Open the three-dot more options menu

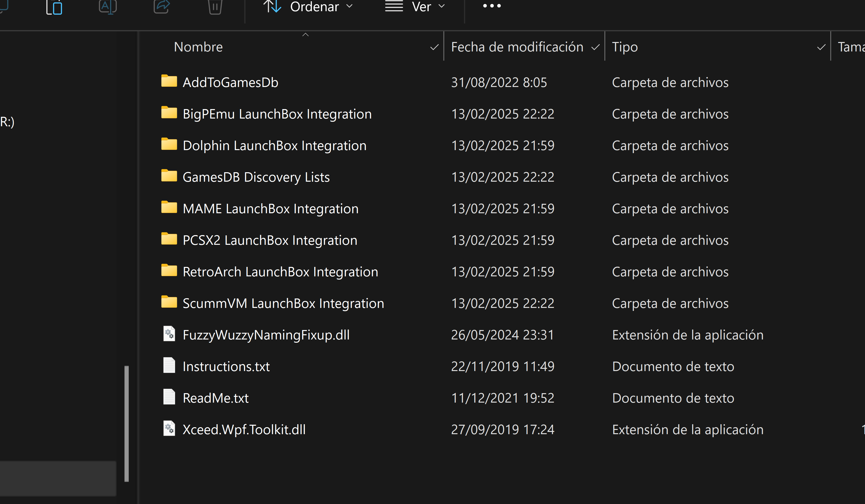pyautogui.click(x=492, y=6)
